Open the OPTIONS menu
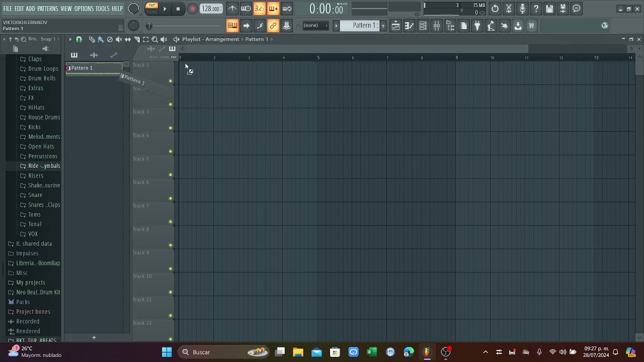 84,9
